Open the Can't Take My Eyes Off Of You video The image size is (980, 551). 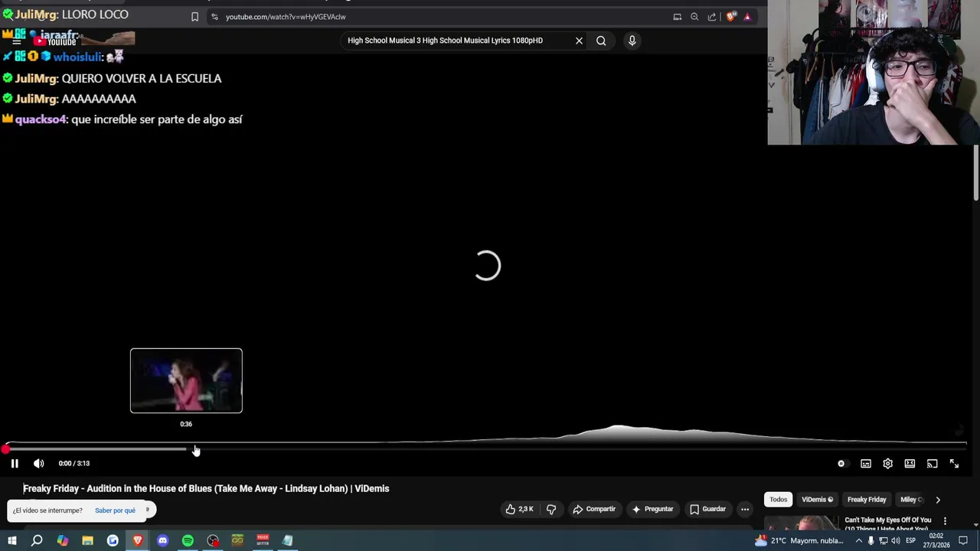tap(888, 523)
